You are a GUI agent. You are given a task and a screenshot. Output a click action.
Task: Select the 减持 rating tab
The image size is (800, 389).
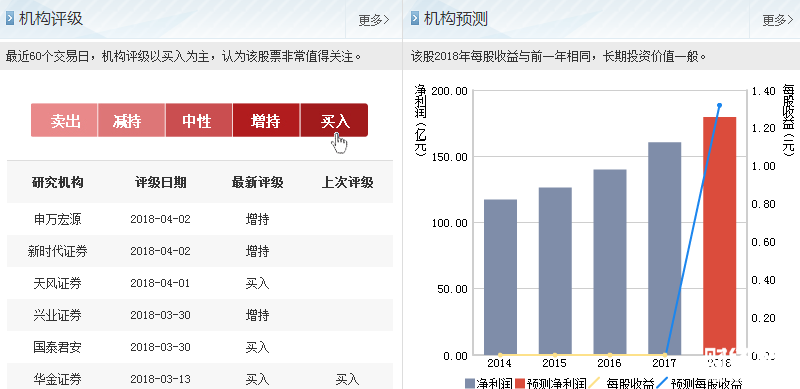131,120
